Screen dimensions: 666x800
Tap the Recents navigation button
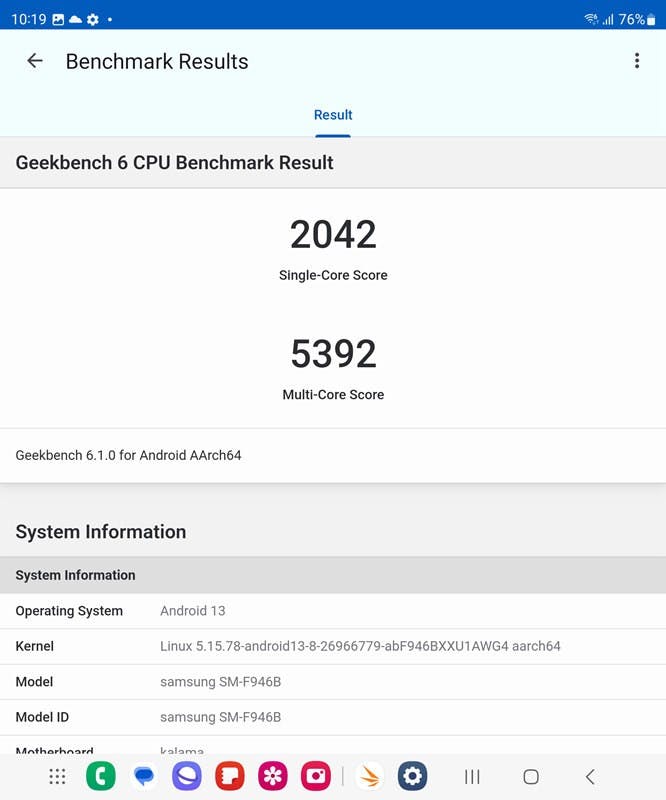[472, 777]
